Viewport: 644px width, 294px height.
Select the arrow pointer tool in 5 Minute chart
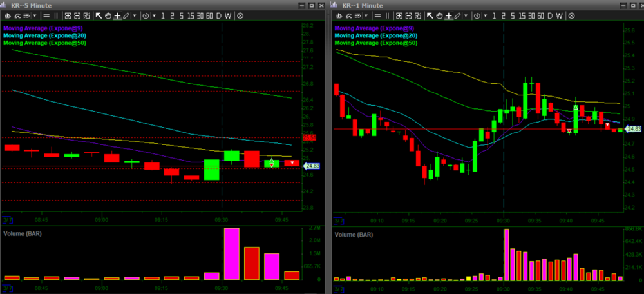click(x=99, y=15)
